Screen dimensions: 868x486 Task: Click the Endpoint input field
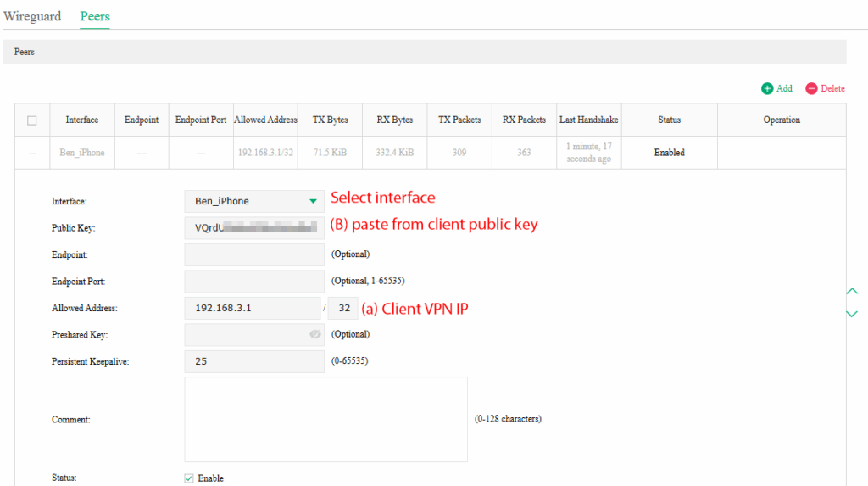(252, 254)
